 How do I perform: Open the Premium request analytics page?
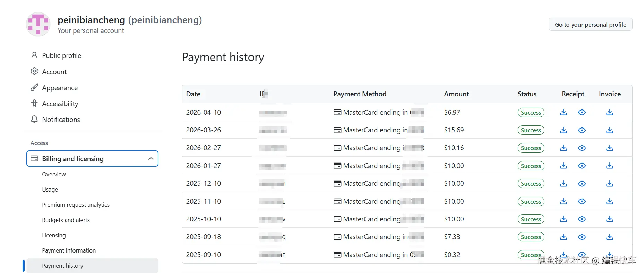click(76, 205)
